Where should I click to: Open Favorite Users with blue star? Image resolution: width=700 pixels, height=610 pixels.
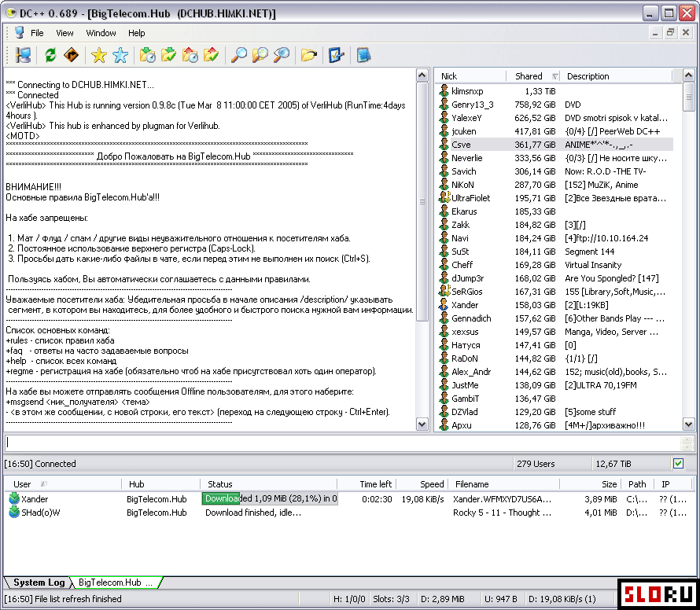click(x=120, y=55)
